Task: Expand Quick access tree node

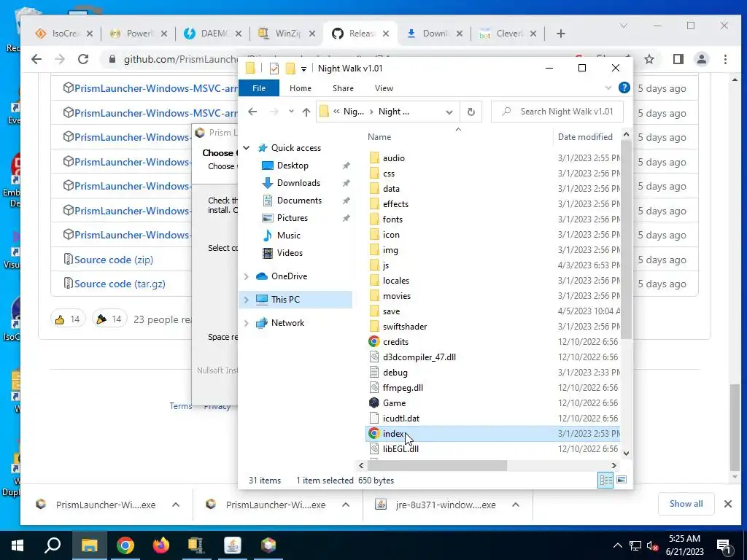Action: [247, 148]
